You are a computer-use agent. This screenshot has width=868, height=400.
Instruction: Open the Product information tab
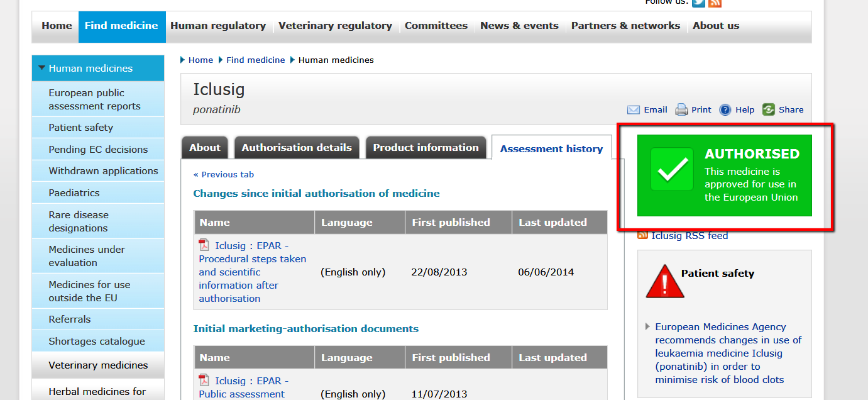426,148
